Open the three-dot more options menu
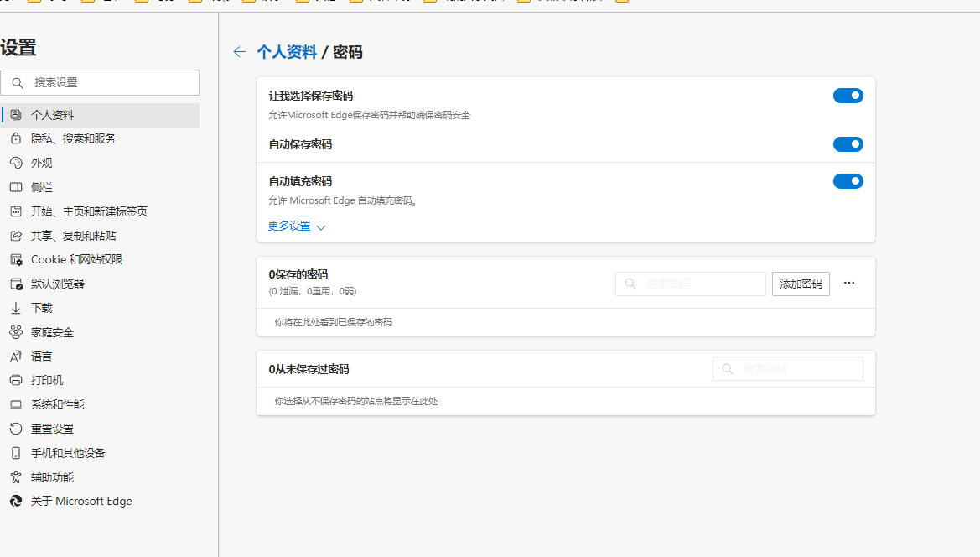The image size is (980, 557). click(848, 284)
